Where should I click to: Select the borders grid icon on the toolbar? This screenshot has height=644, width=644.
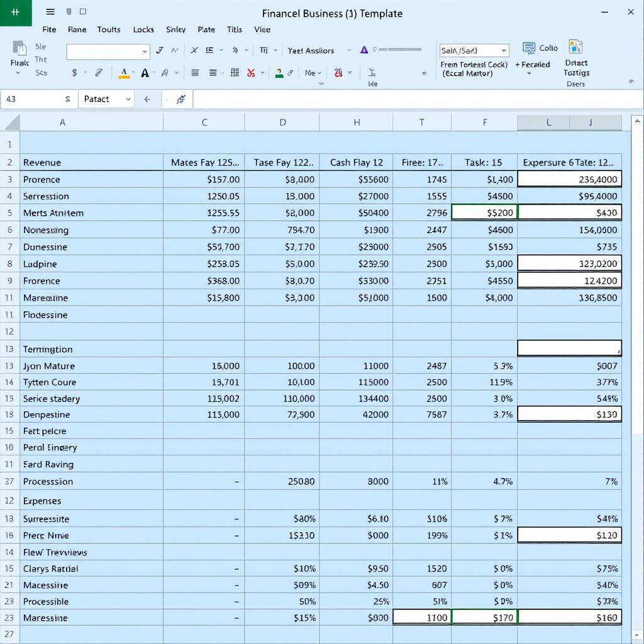pyautogui.click(x=235, y=72)
